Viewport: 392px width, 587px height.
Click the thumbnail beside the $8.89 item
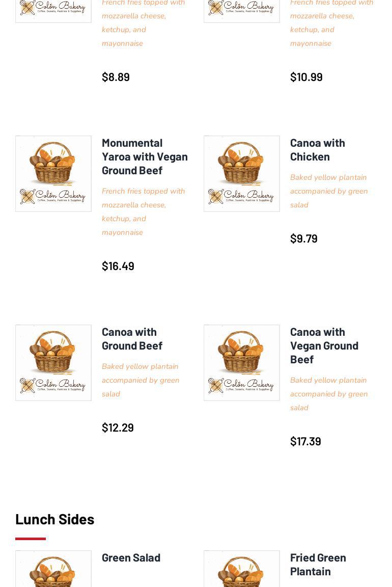[53, 10]
